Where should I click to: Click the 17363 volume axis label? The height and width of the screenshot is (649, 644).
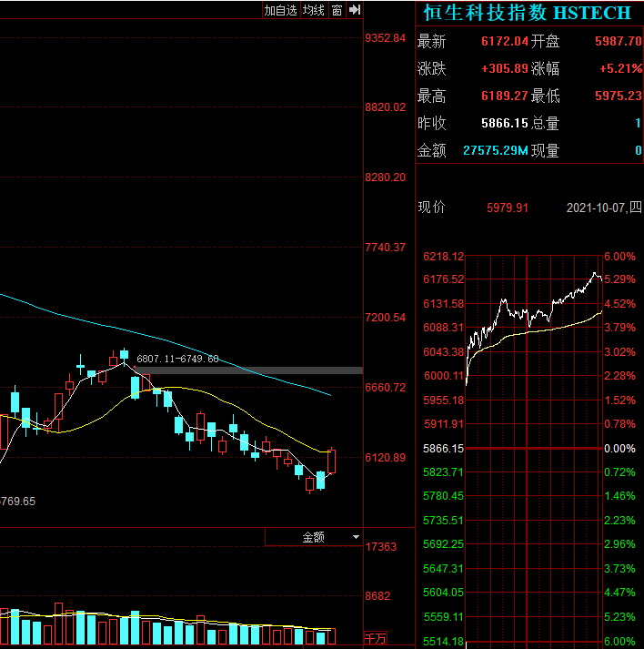(x=380, y=547)
